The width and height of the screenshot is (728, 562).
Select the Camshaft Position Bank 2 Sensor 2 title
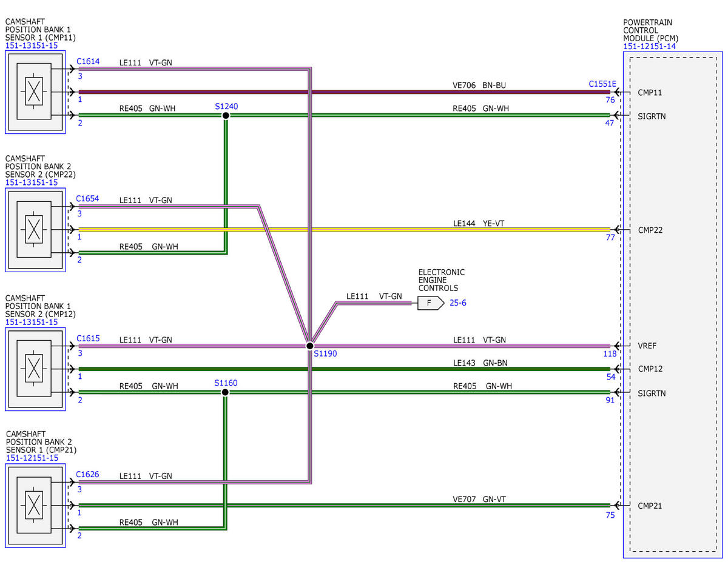[41, 166]
